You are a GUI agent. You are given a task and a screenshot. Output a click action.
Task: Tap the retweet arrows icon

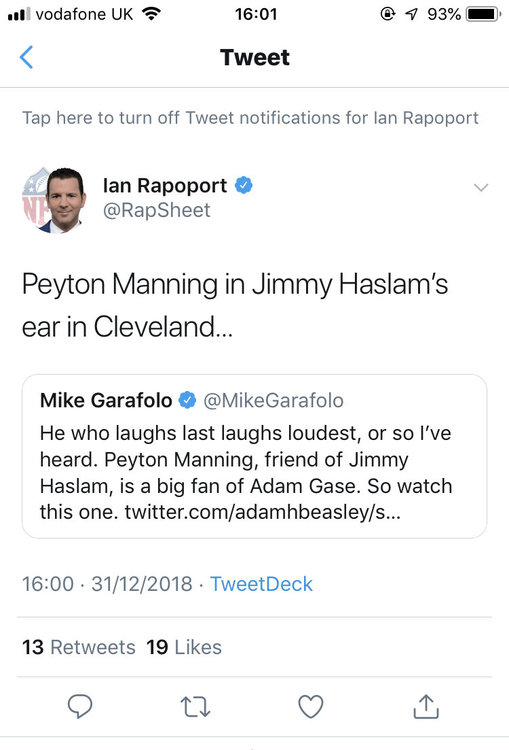pos(195,707)
